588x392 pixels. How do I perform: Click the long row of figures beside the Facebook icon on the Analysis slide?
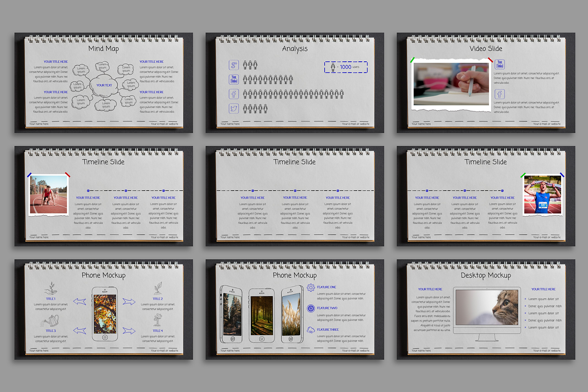294,94
